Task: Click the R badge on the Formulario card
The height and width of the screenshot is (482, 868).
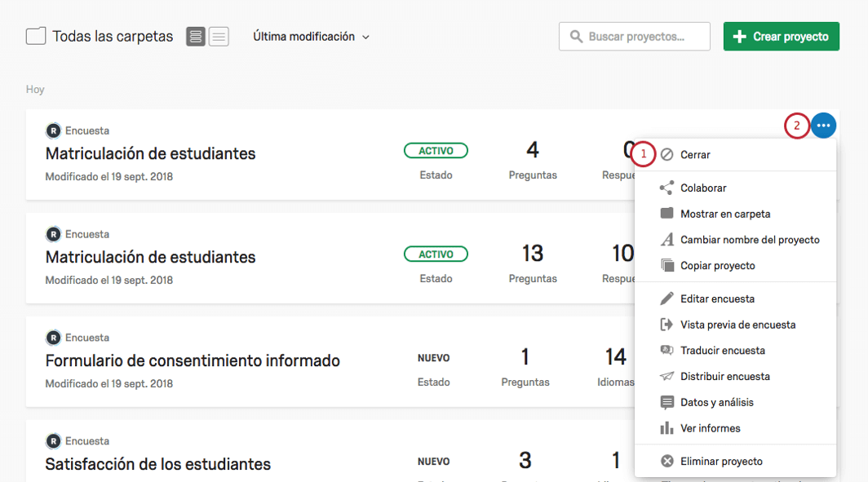Action: (53, 338)
